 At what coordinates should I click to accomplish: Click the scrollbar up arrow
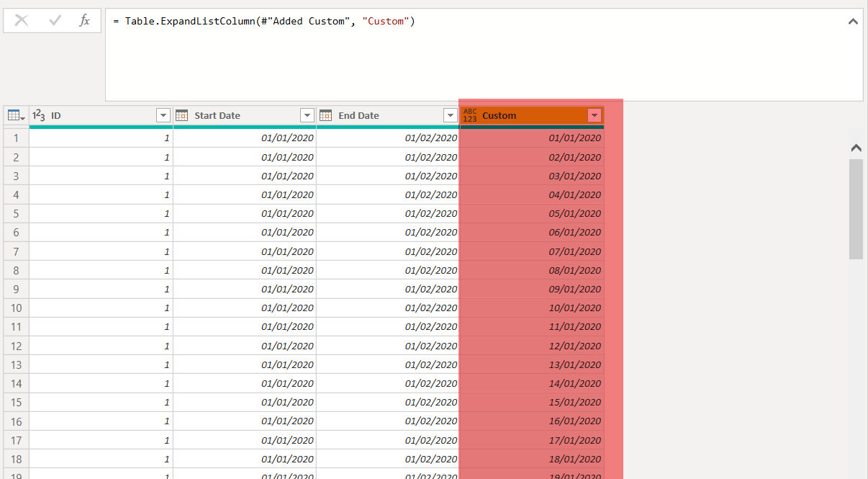[856, 148]
